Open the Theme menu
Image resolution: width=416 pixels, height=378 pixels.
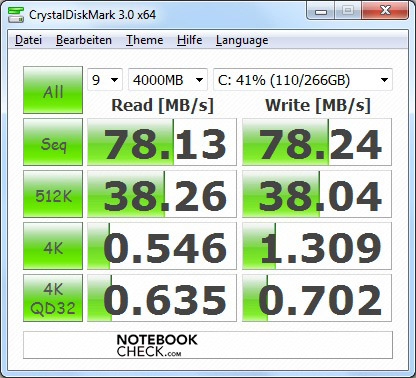click(145, 40)
